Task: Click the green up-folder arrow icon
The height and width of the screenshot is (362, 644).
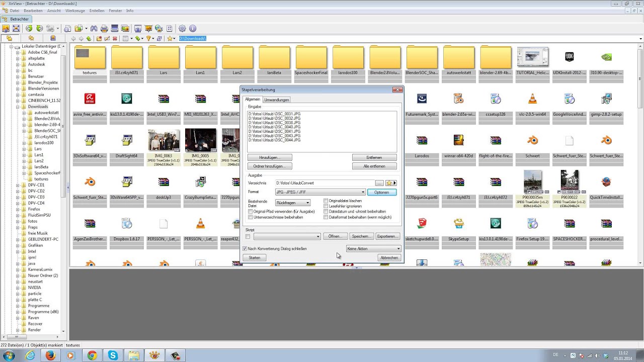Action: [89, 39]
